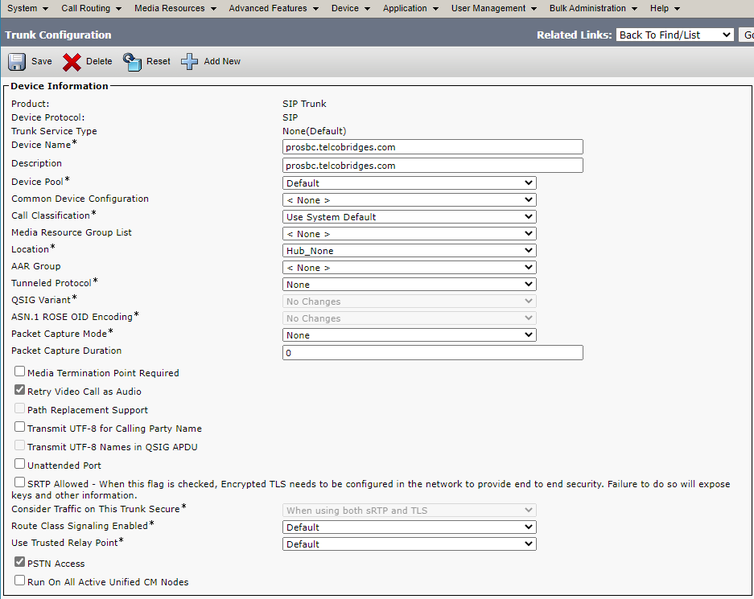Click the Packet Capture Duration field

point(433,353)
